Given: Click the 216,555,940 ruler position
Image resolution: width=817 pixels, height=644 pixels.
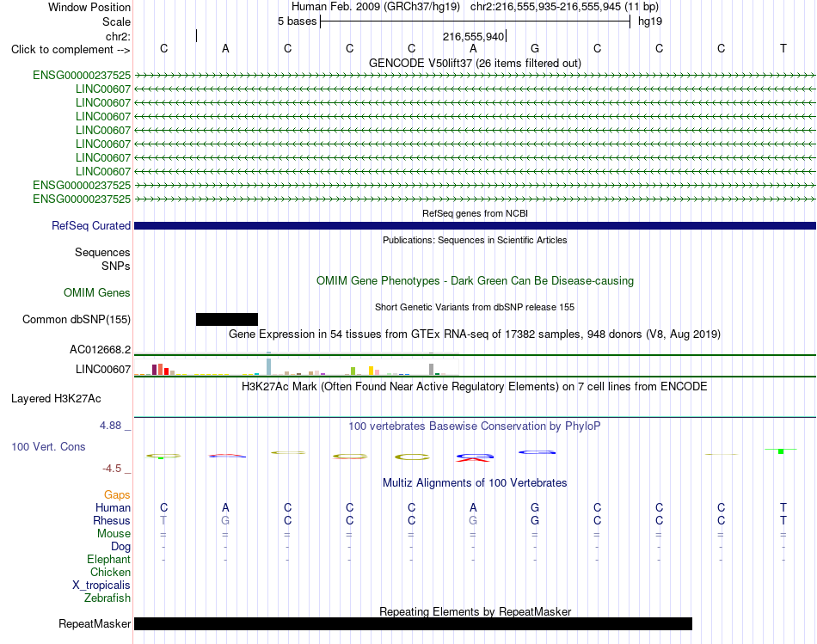Looking at the screenshot, I should 473,36.
